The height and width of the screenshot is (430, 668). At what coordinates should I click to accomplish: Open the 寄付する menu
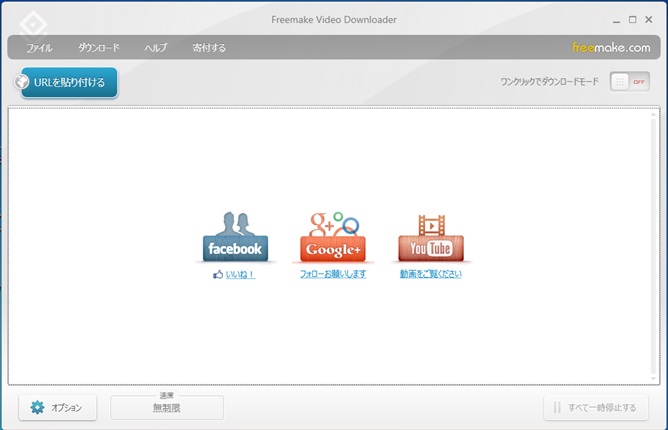pos(209,47)
